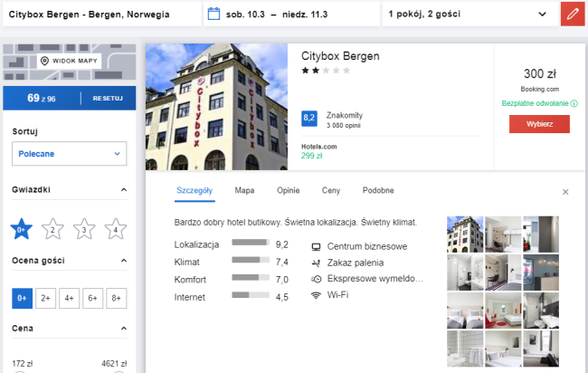Click the Klimat 7,4 rating bar

point(251,260)
